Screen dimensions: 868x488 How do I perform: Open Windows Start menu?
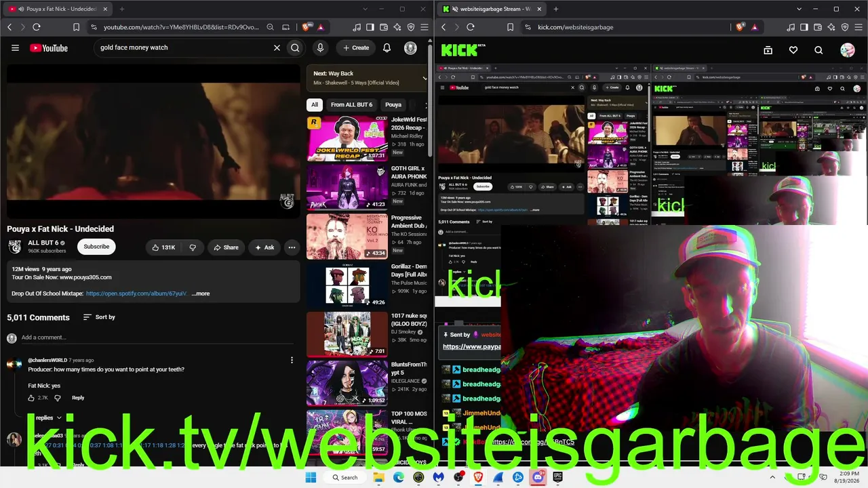point(311,477)
